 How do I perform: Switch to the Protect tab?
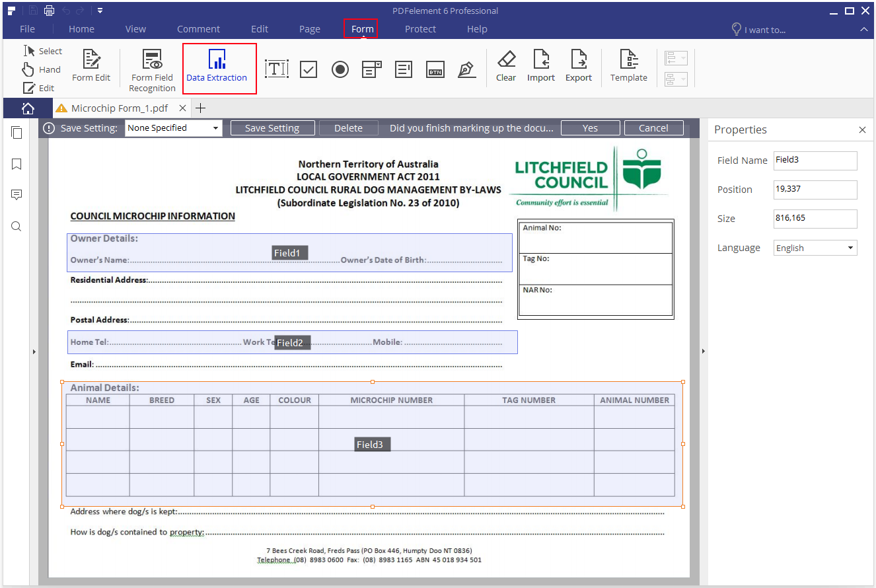420,29
